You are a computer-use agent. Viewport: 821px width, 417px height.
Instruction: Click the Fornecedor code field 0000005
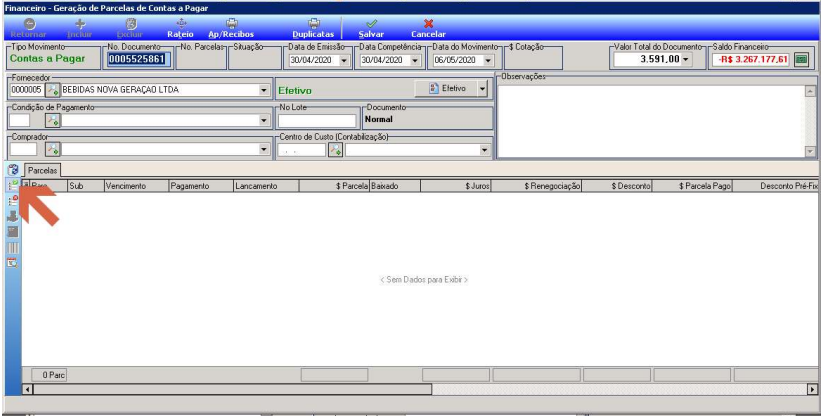pyautogui.click(x=27, y=90)
